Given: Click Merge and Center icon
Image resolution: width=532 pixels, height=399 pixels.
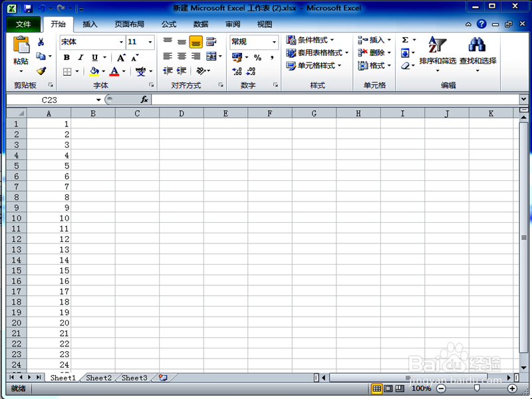Looking at the screenshot, I should point(211,56).
